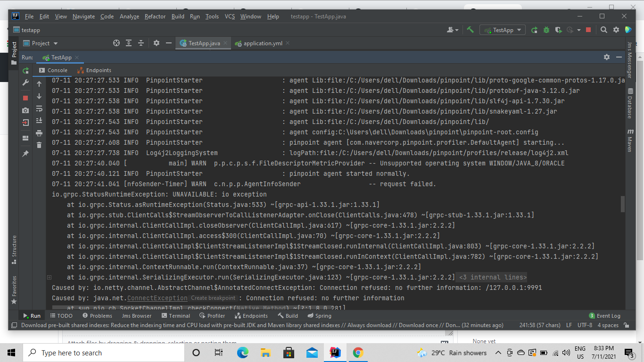Open the Project view dropdown
Viewport: 644px width, 362px height.
pos(41,43)
